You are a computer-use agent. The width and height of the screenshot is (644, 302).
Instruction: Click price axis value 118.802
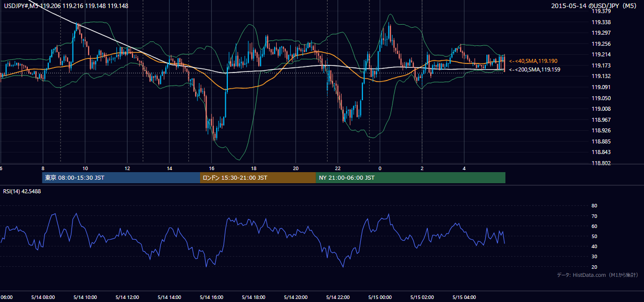(601, 163)
